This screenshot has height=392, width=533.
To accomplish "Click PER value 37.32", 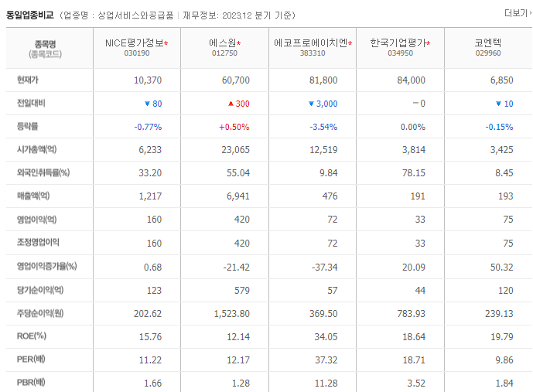I will pos(326,360).
